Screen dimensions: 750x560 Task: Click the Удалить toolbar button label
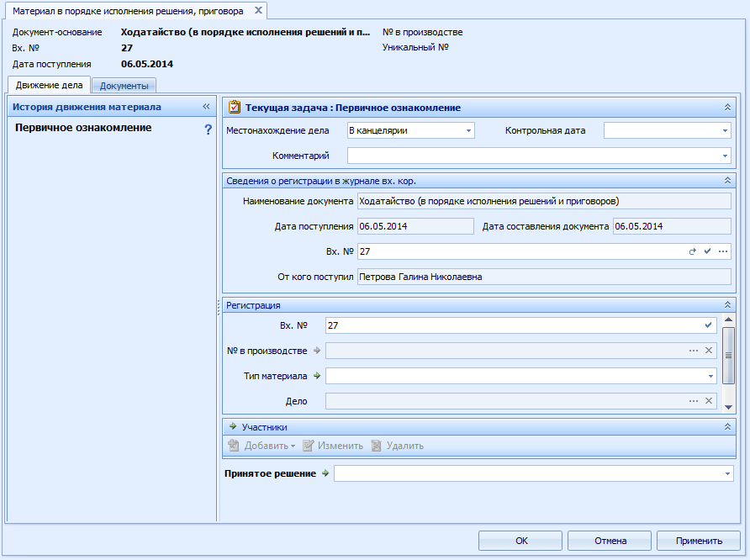click(x=405, y=446)
